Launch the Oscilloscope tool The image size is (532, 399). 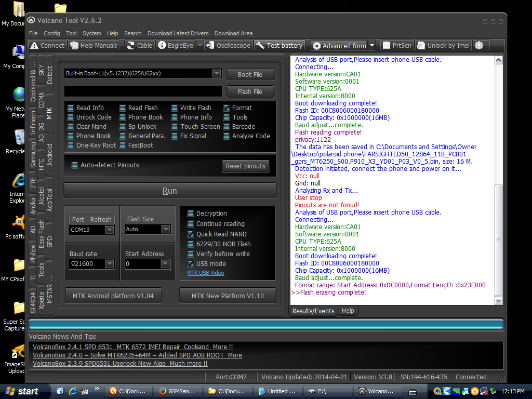(x=229, y=46)
